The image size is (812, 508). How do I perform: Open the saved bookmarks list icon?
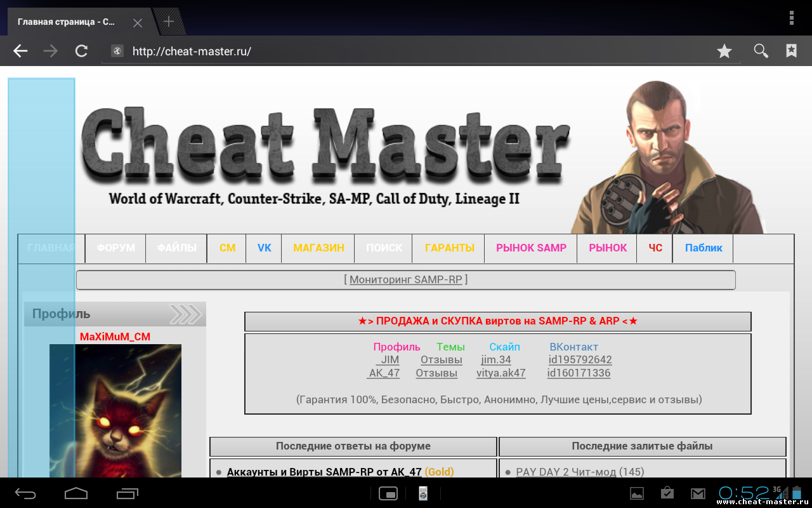[791, 51]
